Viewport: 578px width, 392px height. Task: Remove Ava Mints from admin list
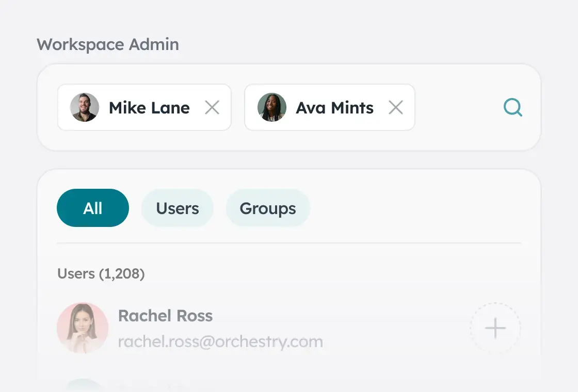pos(396,107)
